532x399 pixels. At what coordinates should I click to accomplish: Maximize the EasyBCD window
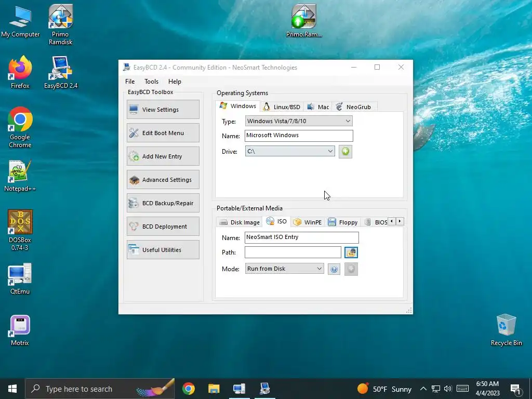click(377, 67)
